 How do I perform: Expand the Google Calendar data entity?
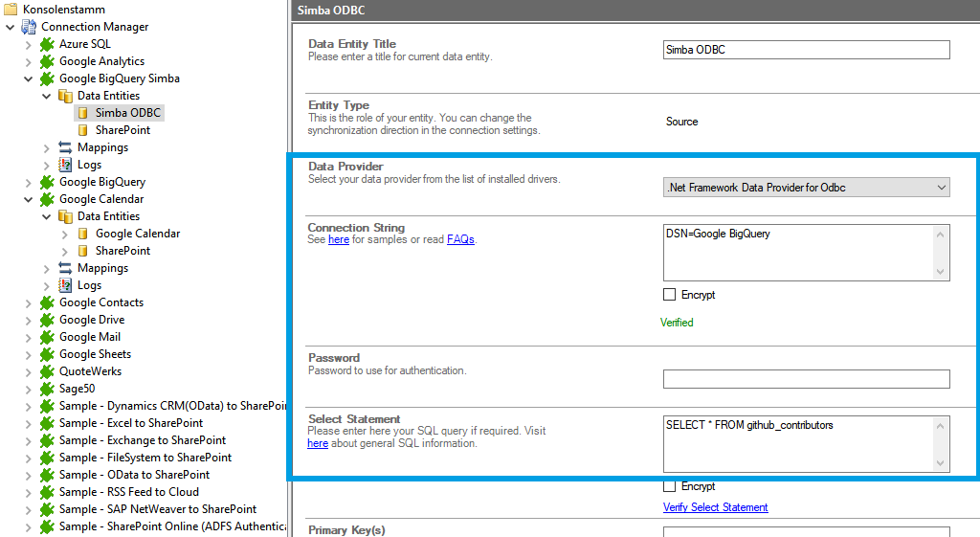click(x=65, y=234)
